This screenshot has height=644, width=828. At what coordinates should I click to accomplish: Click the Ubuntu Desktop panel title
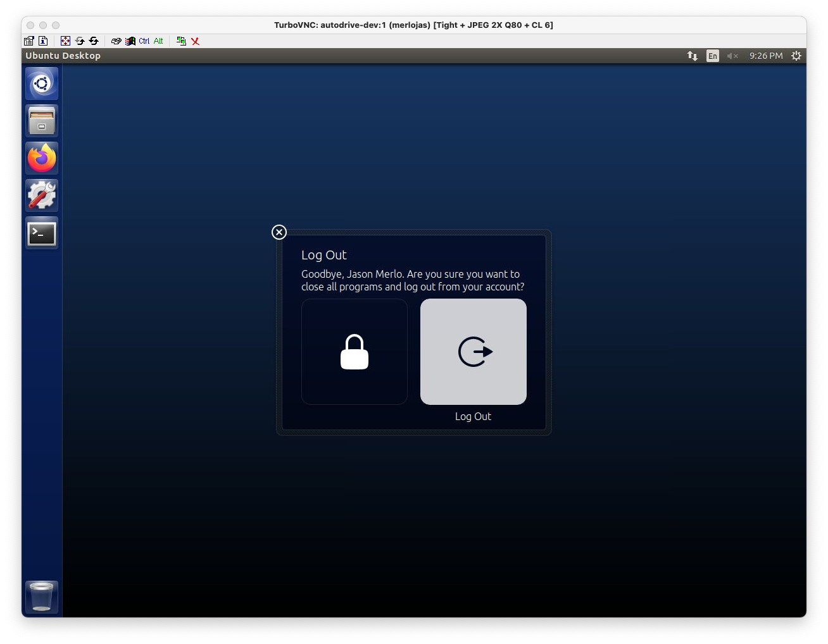pos(63,56)
